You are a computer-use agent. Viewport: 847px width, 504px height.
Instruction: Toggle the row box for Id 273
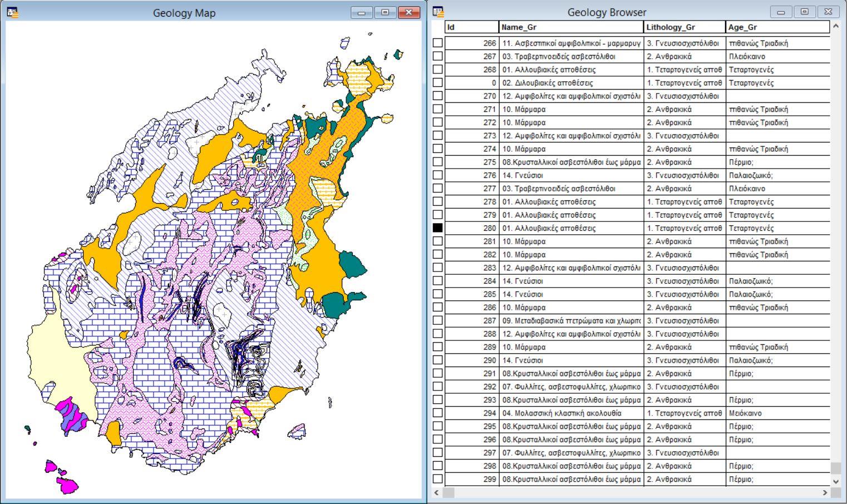coord(438,135)
